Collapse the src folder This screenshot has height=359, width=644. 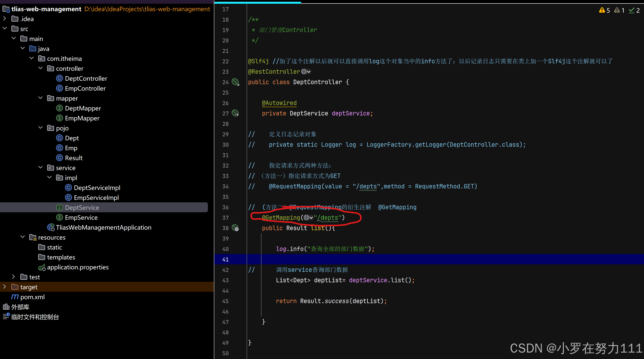click(x=5, y=29)
